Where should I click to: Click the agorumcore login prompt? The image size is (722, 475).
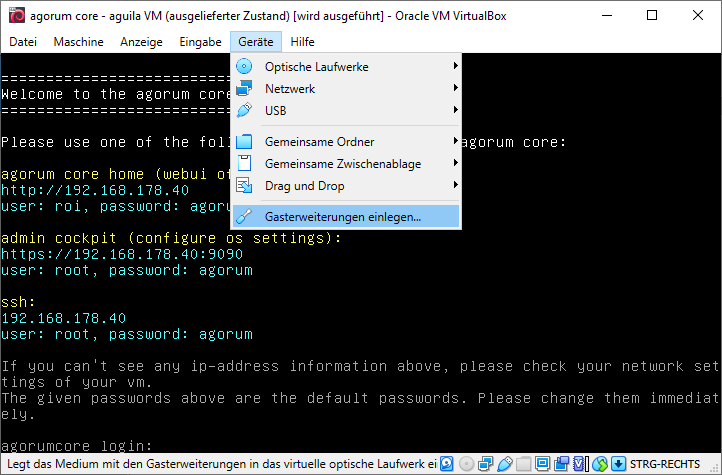[76, 446]
